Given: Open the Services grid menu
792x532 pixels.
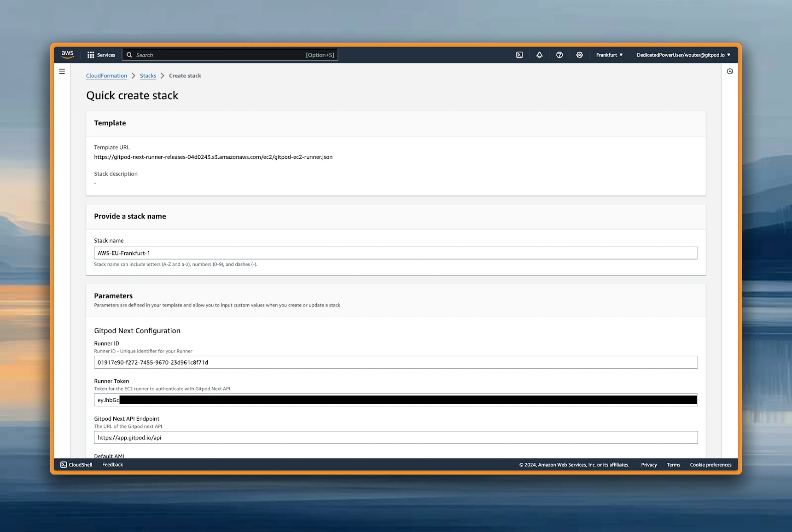Looking at the screenshot, I should tap(101, 55).
